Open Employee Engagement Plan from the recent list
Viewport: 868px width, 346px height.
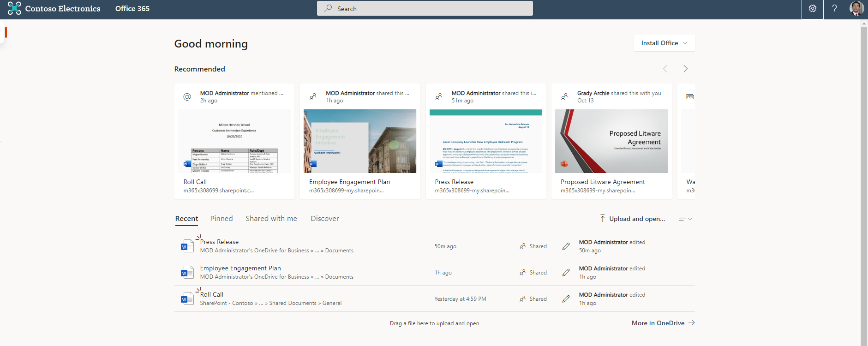tap(240, 268)
